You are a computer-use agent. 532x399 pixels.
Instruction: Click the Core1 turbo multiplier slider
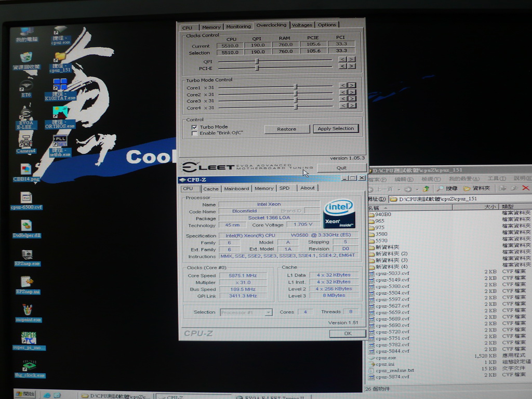point(296,87)
